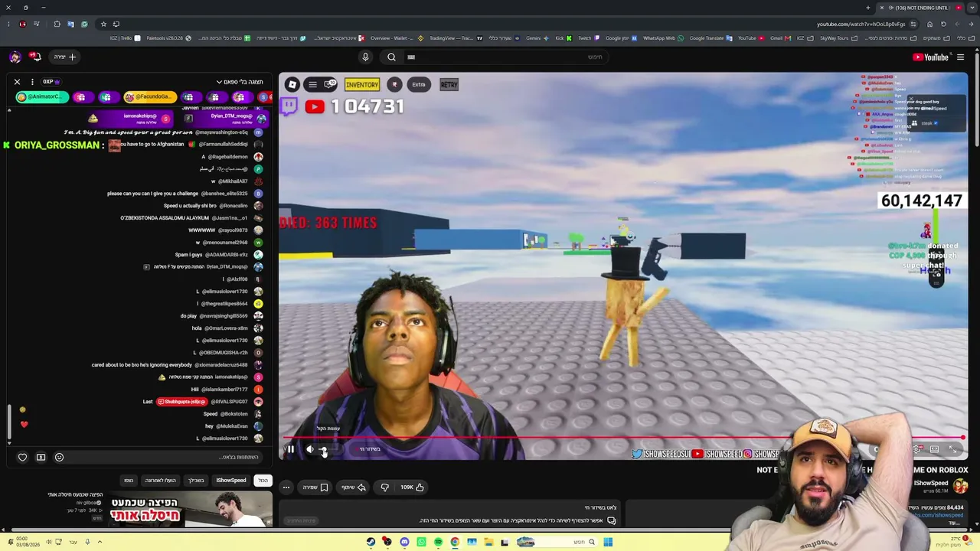Open the Gmail bookmark

(779, 38)
